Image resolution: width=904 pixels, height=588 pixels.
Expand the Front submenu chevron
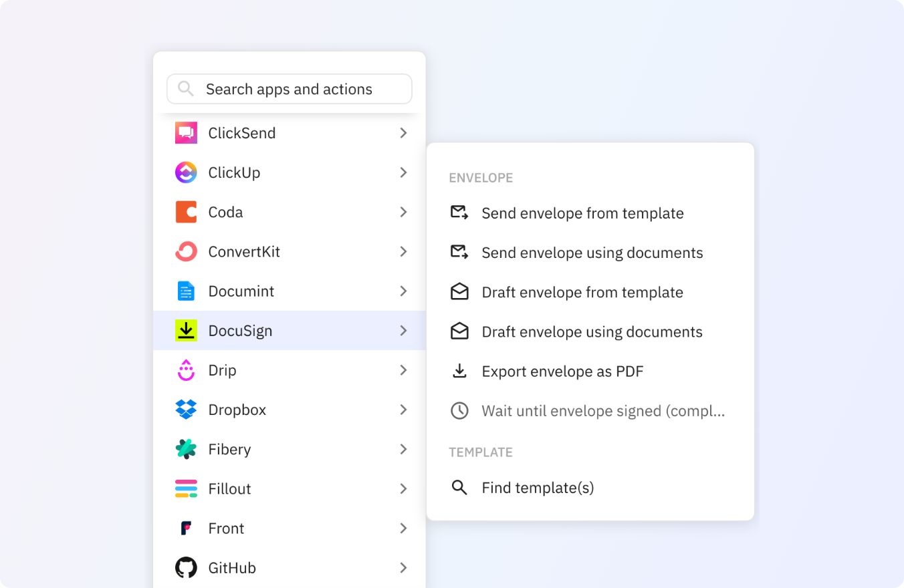click(403, 528)
